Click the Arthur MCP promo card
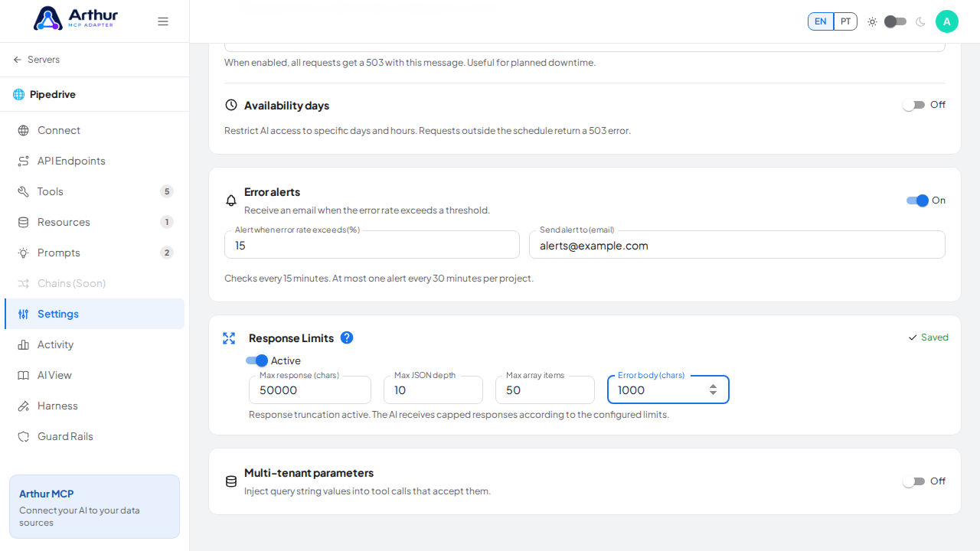 point(94,507)
